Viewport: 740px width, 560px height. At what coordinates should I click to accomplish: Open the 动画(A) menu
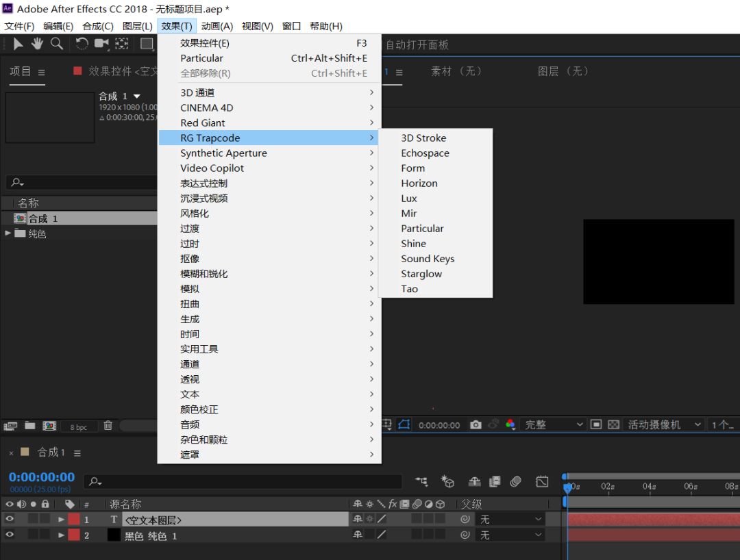pyautogui.click(x=217, y=26)
